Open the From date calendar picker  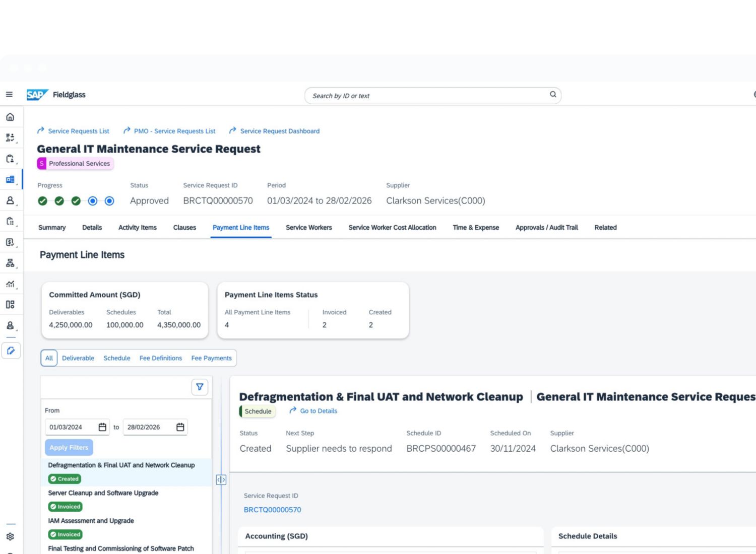point(102,427)
